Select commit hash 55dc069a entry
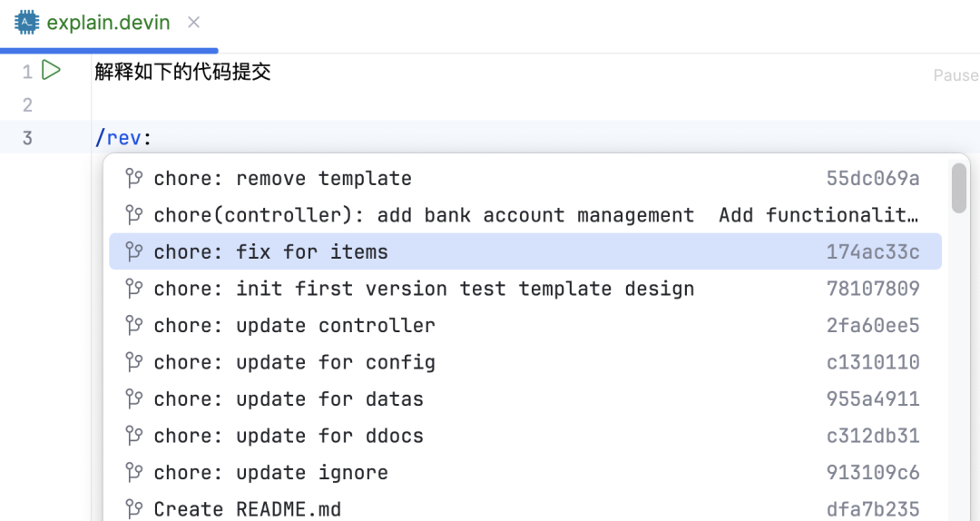The height and width of the screenshot is (521, 980). tap(873, 178)
